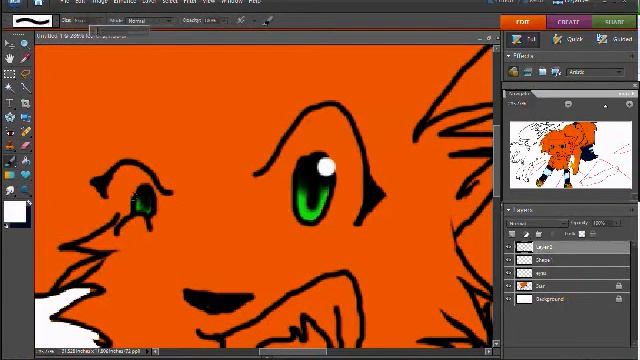Collapse the Layers panel

pos(509,210)
